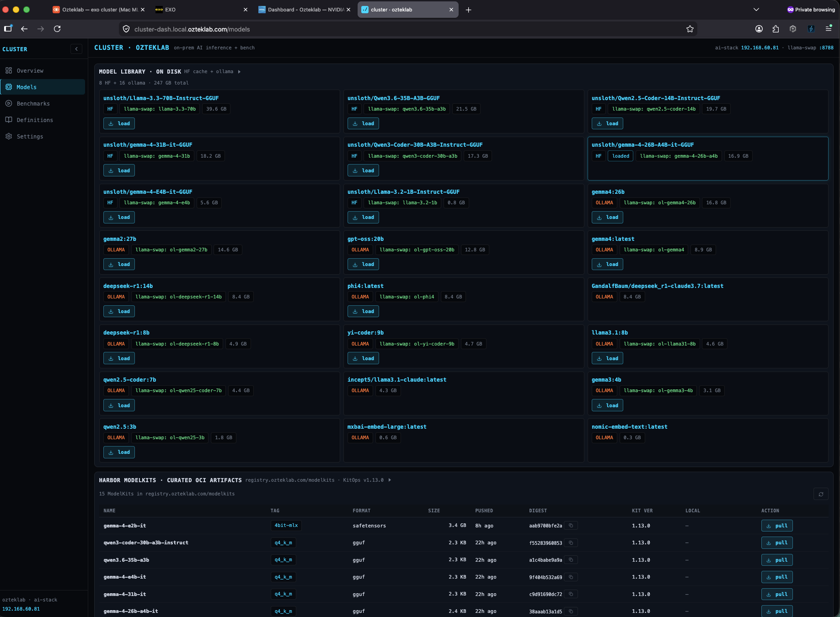
Task: Switch to the EXO browser tab
Action: (x=201, y=10)
